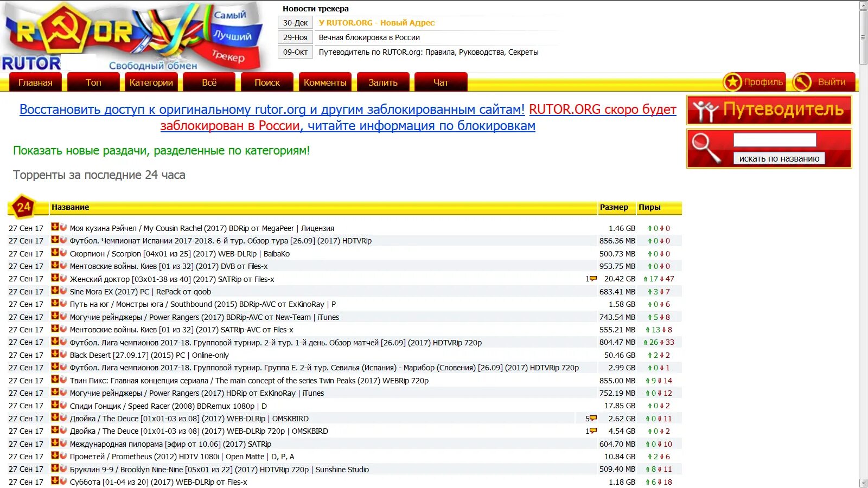Open torrent Могучие рейнджеры BDRip-AVC от New-Team
The width and height of the screenshot is (868, 488).
tap(205, 317)
